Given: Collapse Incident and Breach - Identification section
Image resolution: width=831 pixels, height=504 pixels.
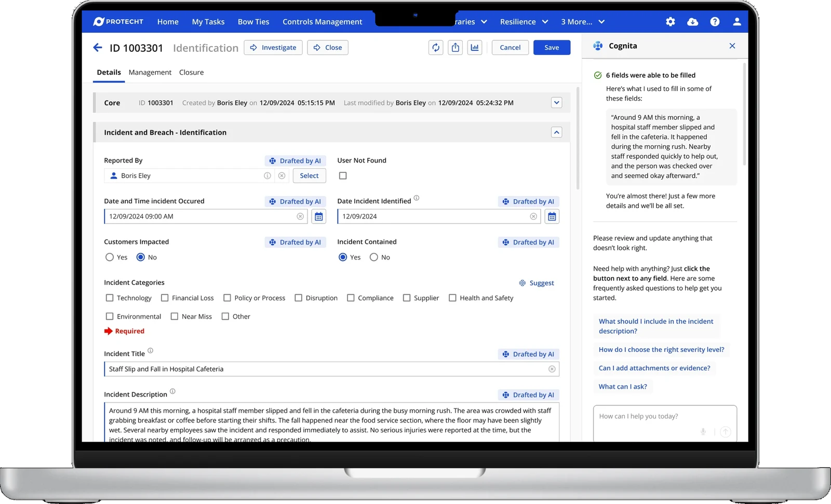Looking at the screenshot, I should pos(557,132).
